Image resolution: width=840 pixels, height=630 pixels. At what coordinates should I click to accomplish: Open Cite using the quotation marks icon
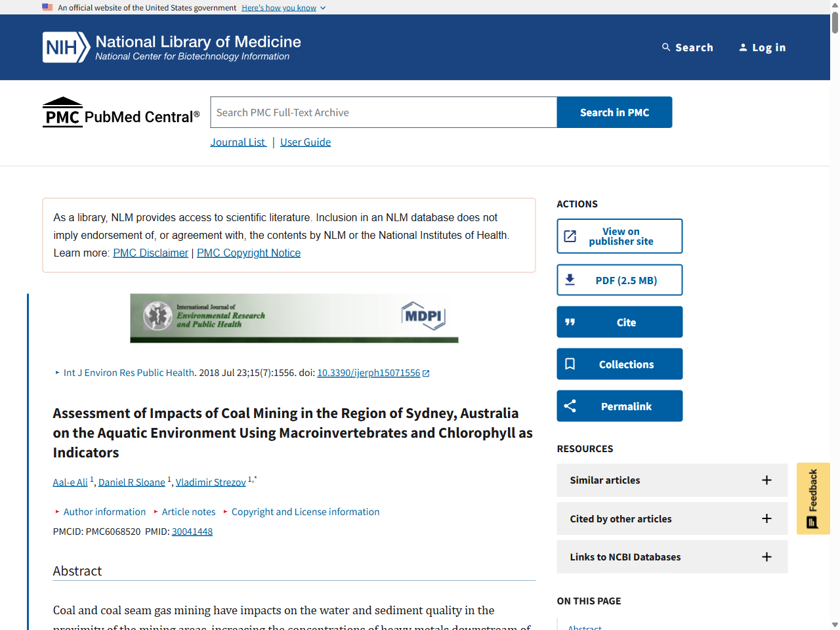tap(570, 322)
